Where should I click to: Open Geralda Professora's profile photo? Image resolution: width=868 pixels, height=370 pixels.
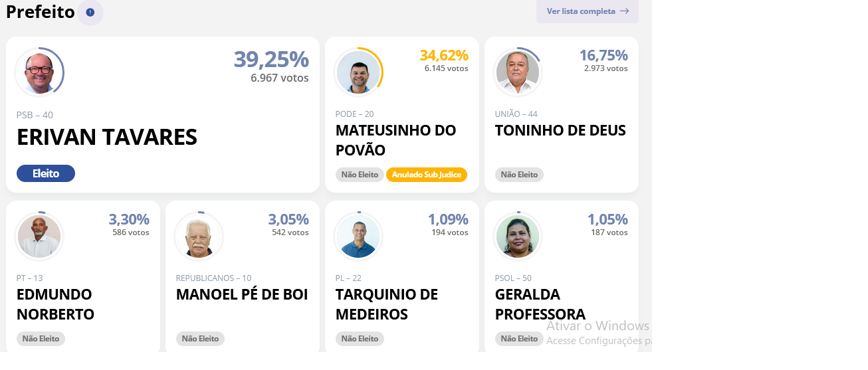coord(518,236)
